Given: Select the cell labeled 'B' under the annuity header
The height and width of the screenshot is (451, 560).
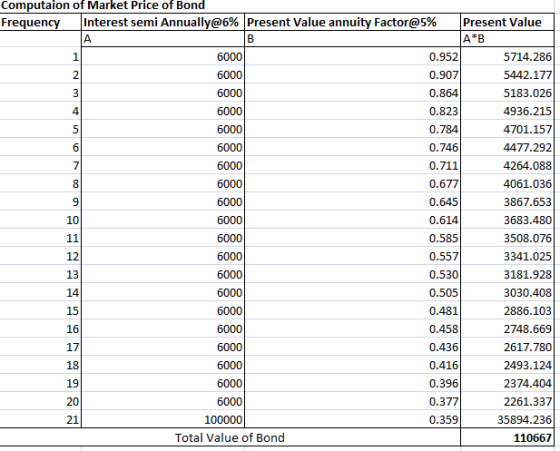Looking at the screenshot, I should (352, 39).
